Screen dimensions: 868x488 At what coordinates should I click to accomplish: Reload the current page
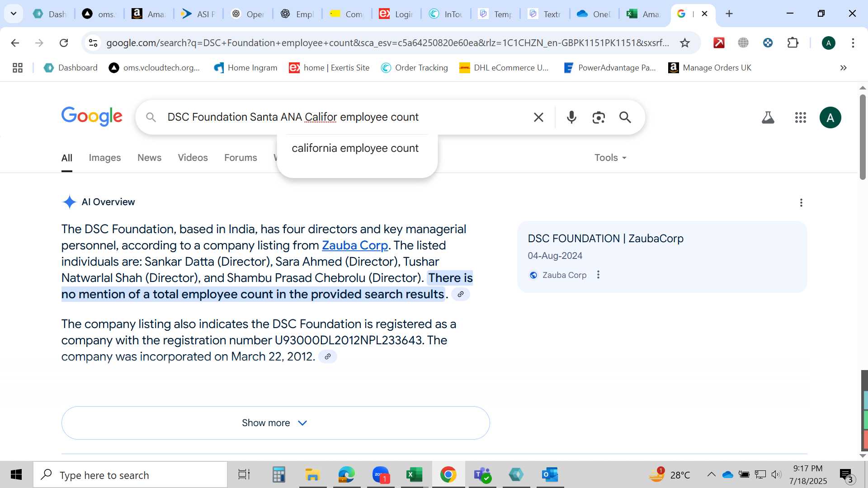point(64,43)
